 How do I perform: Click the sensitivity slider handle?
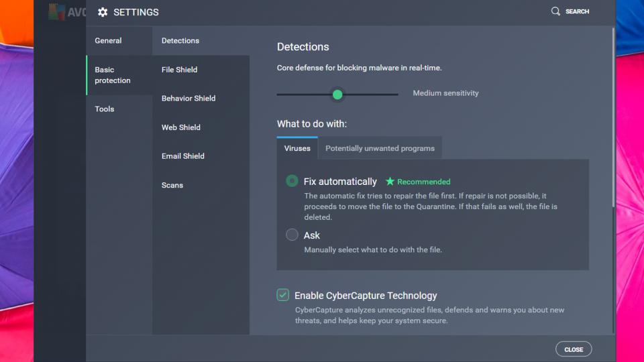pos(337,95)
